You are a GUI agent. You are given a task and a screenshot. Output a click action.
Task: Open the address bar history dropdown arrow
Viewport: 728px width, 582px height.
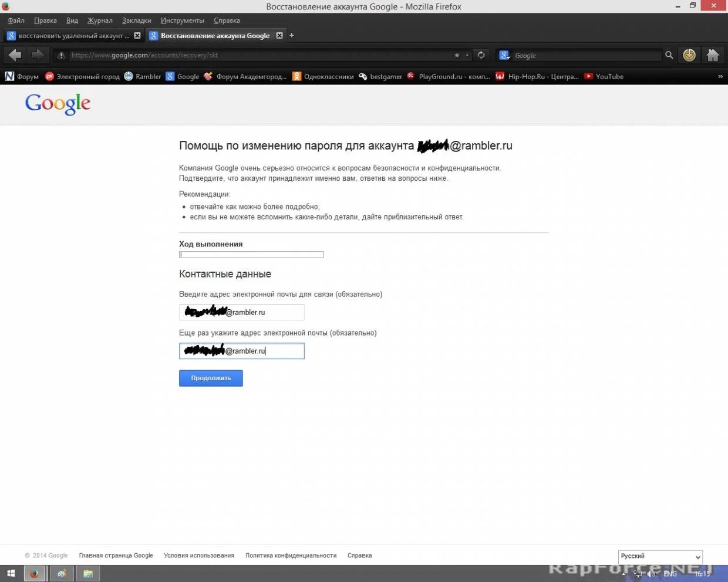pyautogui.click(x=467, y=55)
